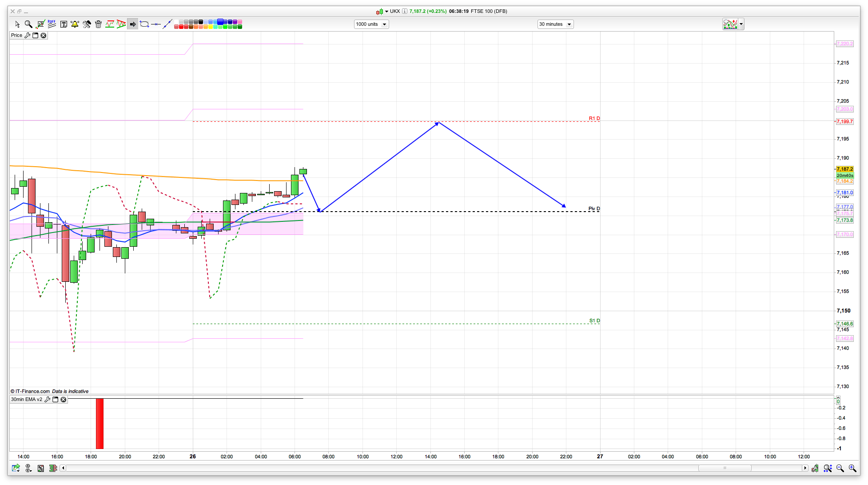Image resolution: width=868 pixels, height=485 pixels.
Task: Open 30min EMA v2 wrench settings
Action: [48, 400]
